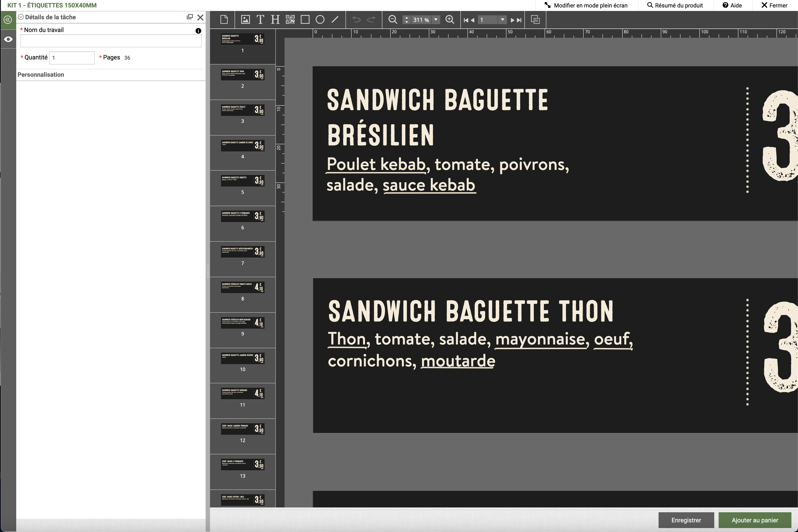
Task: Close the Détails de la tâche panel
Action: click(200, 17)
